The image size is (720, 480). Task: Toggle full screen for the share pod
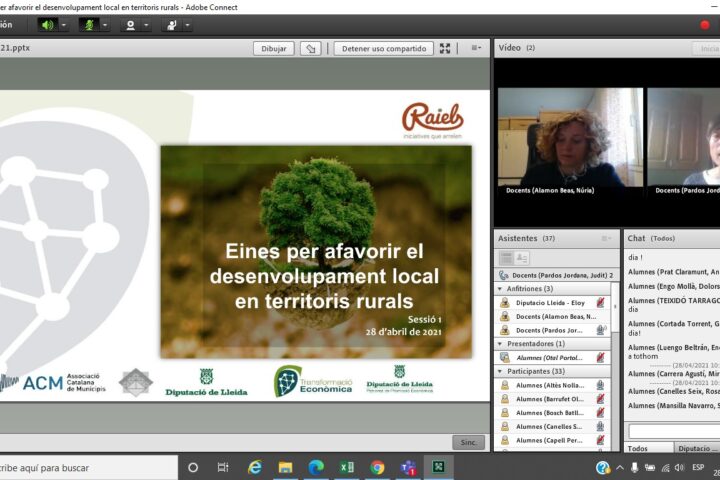[445, 48]
